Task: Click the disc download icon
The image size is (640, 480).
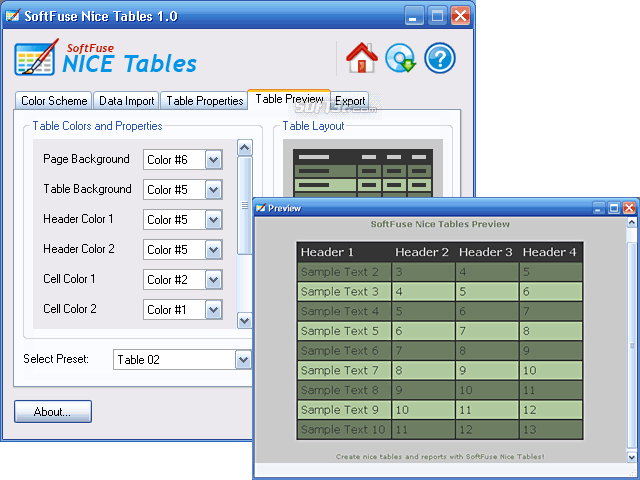Action: (x=400, y=58)
